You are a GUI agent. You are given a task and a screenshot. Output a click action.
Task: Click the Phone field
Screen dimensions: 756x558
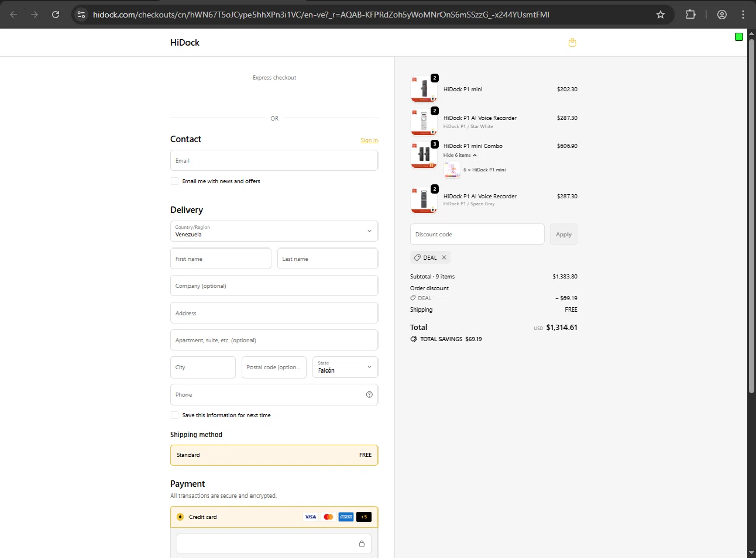click(274, 395)
